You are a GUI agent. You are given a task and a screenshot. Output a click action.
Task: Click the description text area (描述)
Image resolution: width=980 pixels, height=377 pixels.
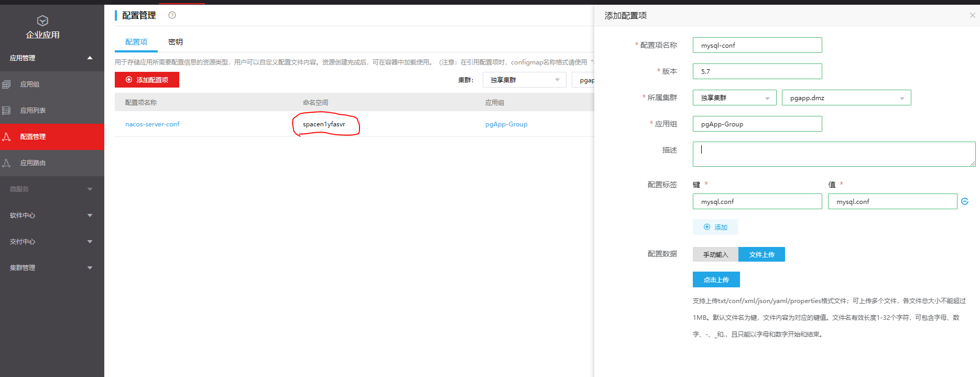833,154
